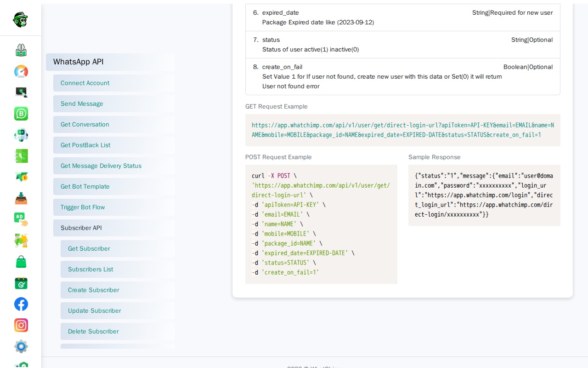Click the 'GET Request Example' heading
This screenshot has width=588, height=368.
[277, 107]
